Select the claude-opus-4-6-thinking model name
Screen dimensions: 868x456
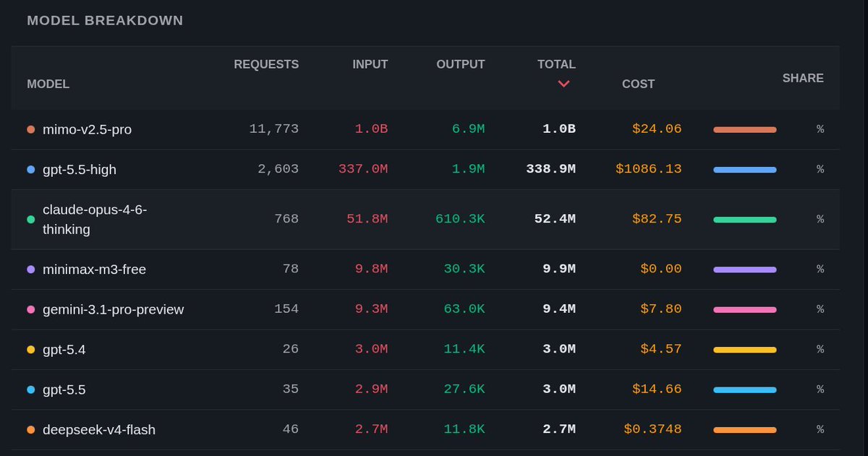[x=95, y=219]
